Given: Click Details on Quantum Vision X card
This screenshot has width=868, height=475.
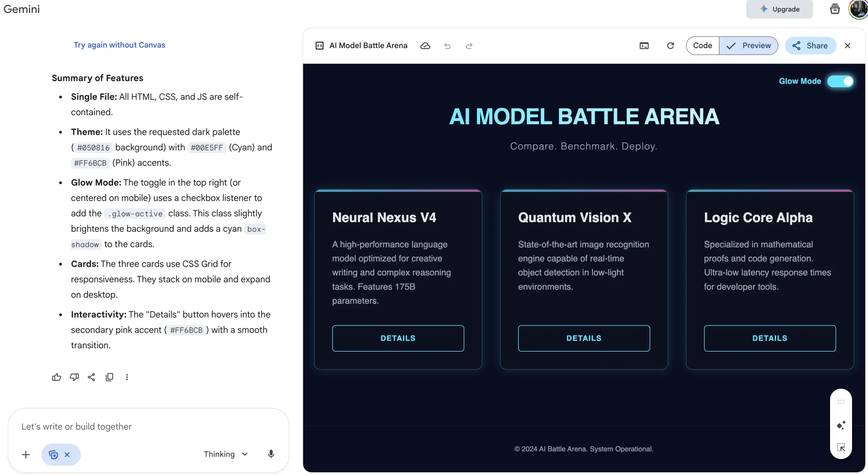Looking at the screenshot, I should (x=584, y=338).
